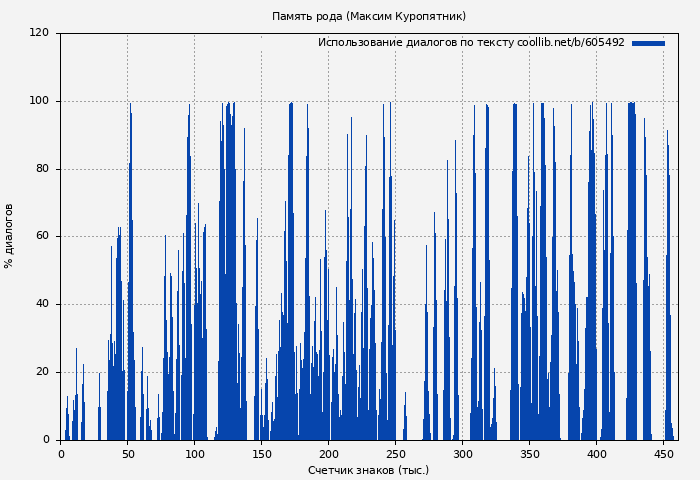This screenshot has height=480, width=700.
Task: Click the 60 tick on the y-axis
Action: coord(42,237)
